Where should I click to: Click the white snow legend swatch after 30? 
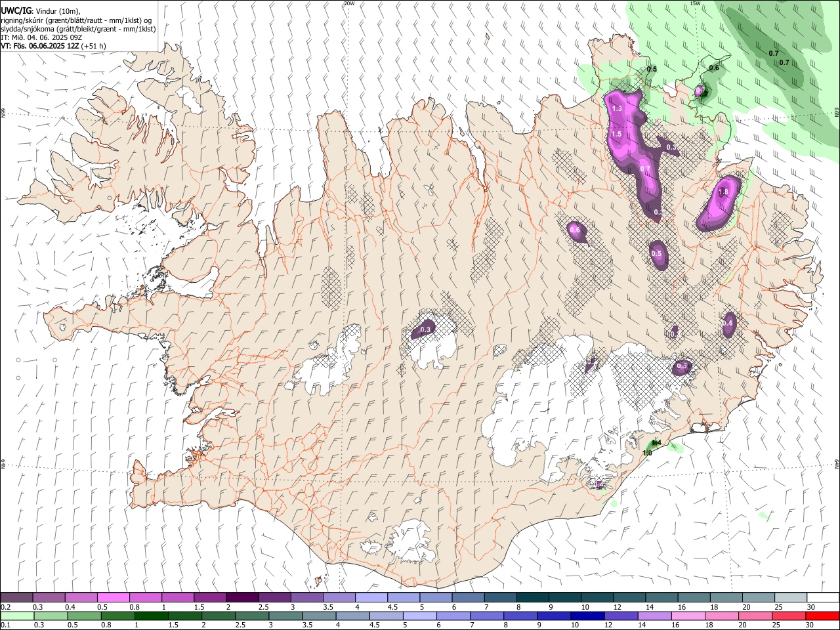point(822,598)
